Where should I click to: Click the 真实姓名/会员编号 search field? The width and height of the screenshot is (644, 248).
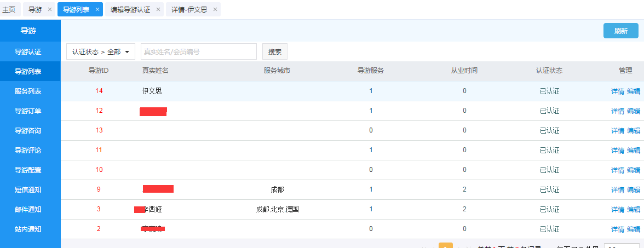pyautogui.click(x=198, y=52)
